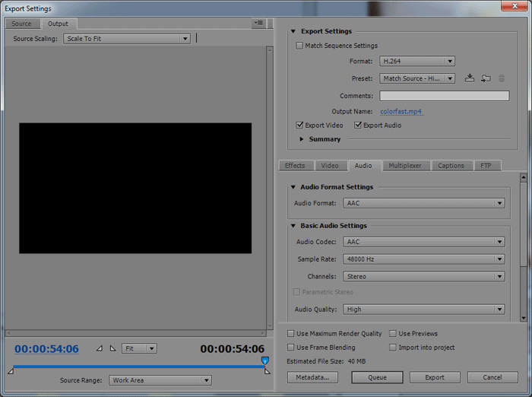Image resolution: width=532 pixels, height=397 pixels.
Task: Open the Sample Rate dropdown
Action: coord(424,259)
